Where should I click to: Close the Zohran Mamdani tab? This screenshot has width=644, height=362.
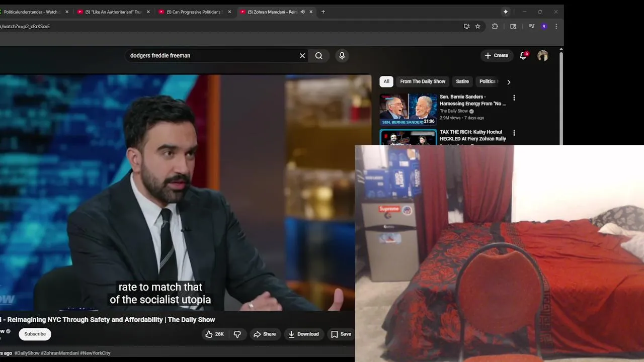(311, 12)
